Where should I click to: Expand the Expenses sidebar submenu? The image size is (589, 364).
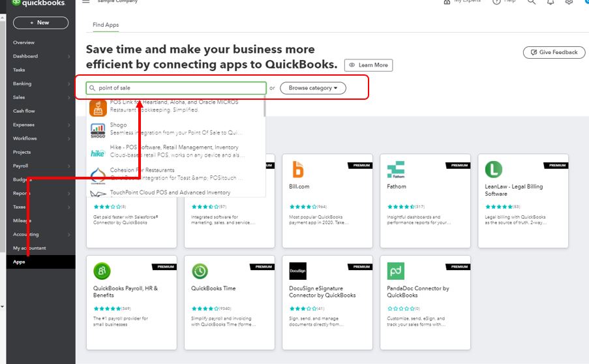click(x=68, y=125)
